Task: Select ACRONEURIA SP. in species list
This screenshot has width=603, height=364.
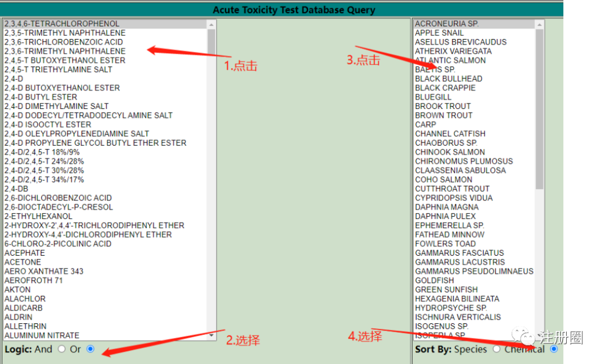Action: coord(474,24)
